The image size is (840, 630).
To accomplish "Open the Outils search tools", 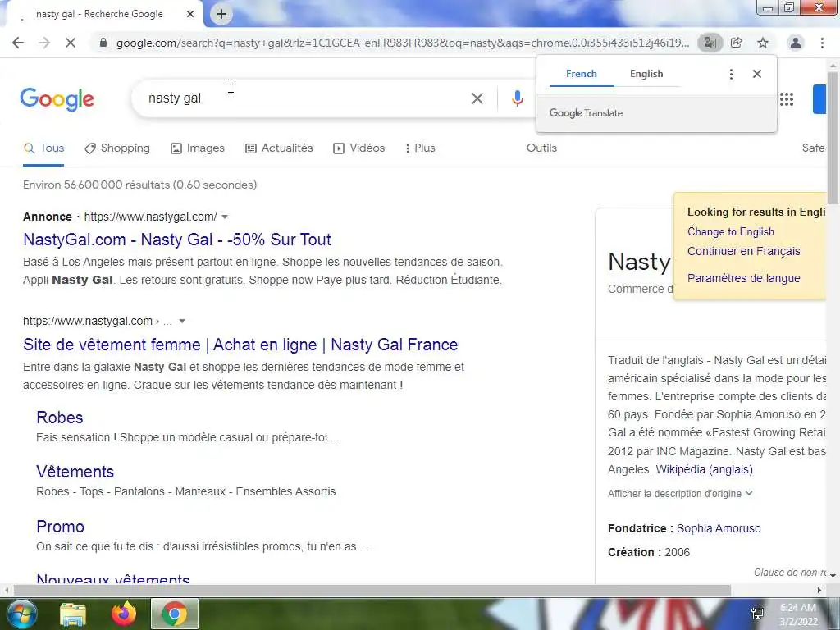I will point(541,148).
